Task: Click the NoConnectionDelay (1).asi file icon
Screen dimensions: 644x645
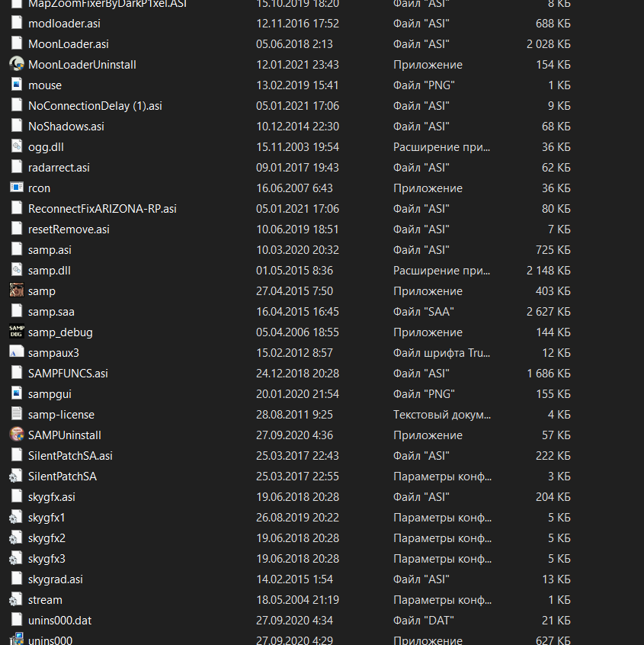Action: [17, 105]
